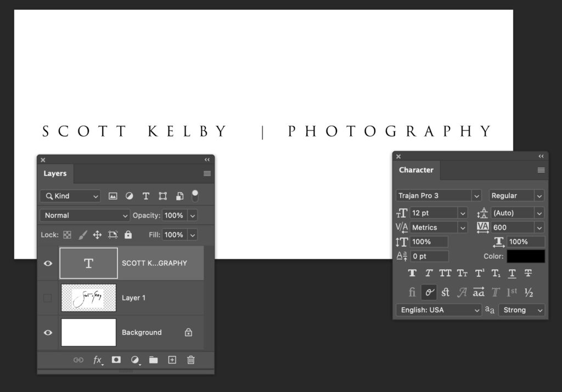562x392 pixels.
Task: Open the Strong anti-aliasing dropdown
Action: click(x=521, y=310)
